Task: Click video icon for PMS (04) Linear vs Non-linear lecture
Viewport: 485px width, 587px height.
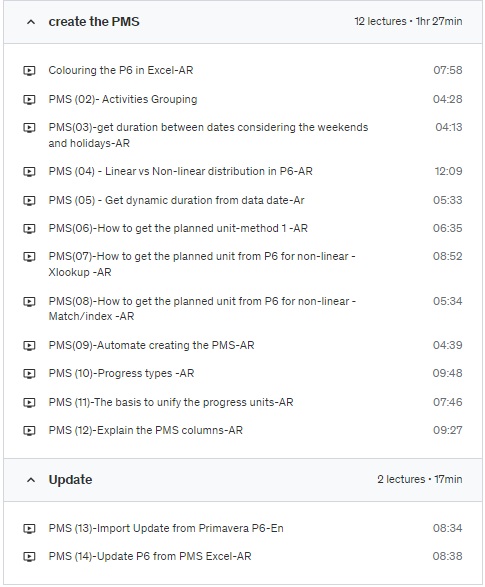Action: 29,171
